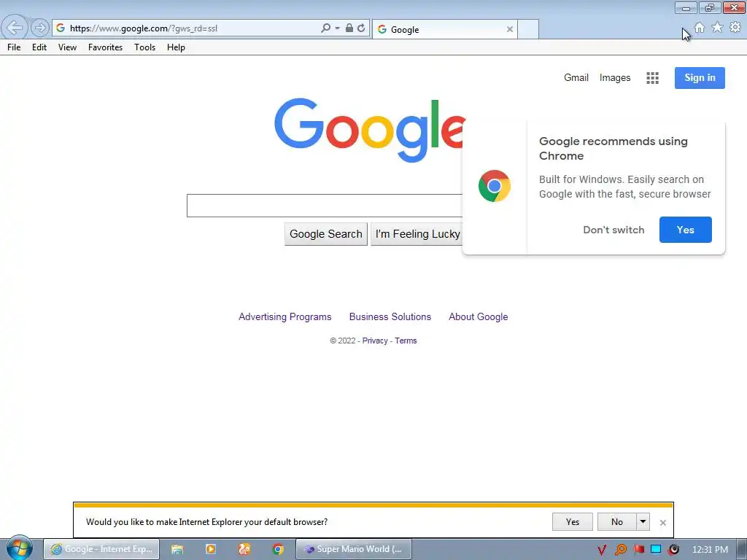Click the Chrome logo in the promo
Viewport: 747px width, 560px height.
click(x=495, y=186)
